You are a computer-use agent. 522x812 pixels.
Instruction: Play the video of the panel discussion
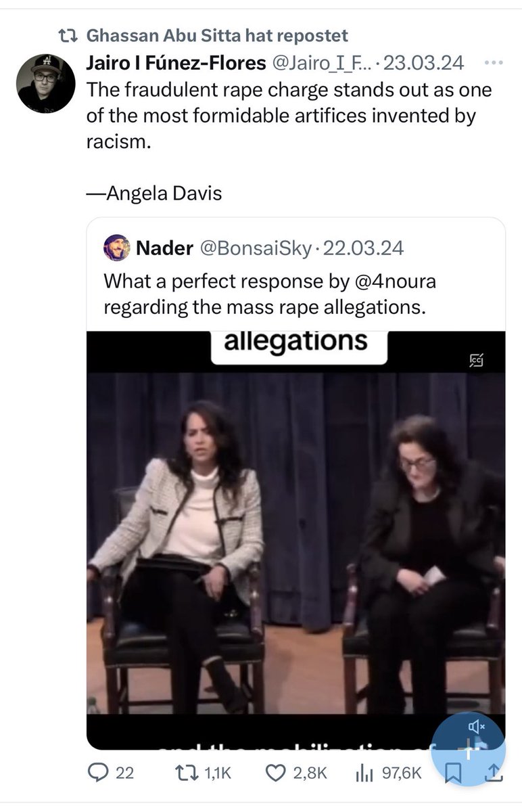pyautogui.click(x=296, y=540)
